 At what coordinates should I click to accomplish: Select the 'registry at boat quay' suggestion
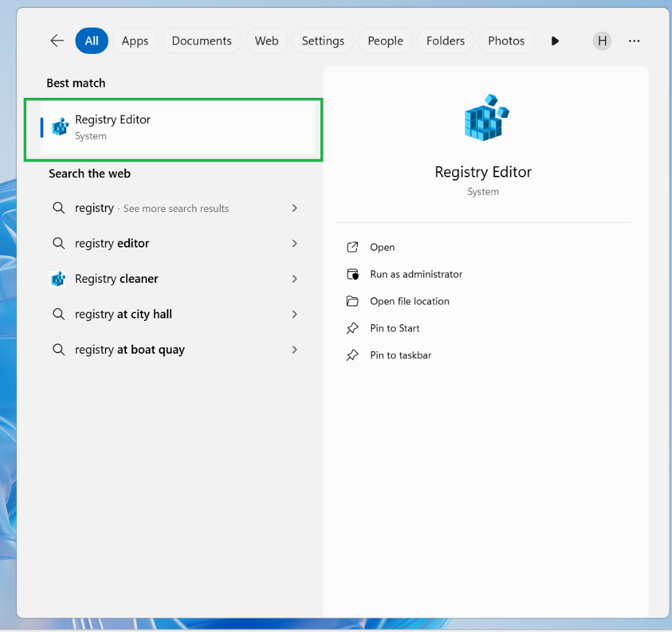click(173, 350)
